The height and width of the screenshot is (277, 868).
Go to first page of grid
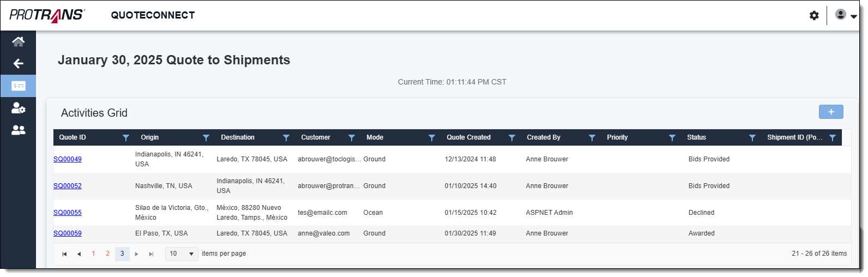[x=64, y=254]
